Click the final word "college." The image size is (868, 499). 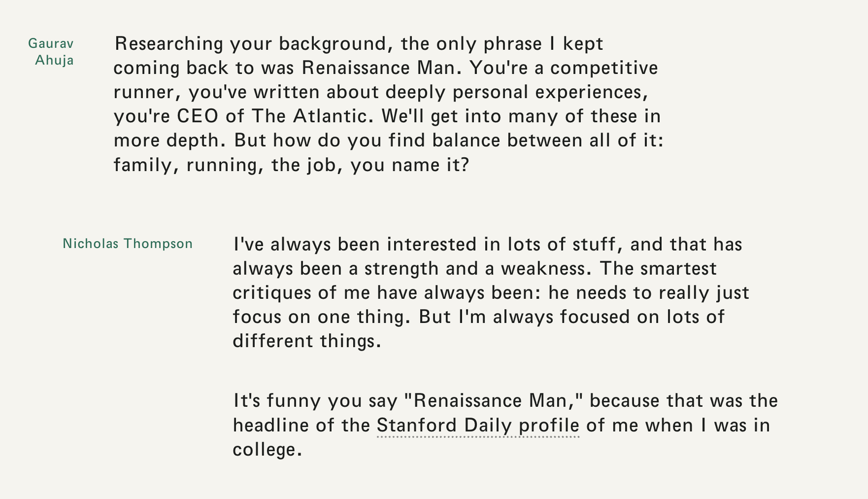(x=267, y=449)
